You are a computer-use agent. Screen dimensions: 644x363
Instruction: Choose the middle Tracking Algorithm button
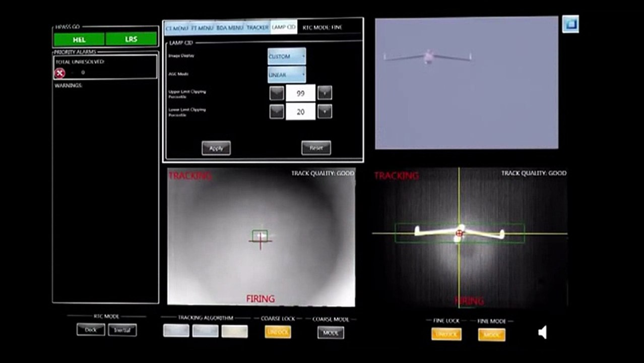[x=206, y=331]
